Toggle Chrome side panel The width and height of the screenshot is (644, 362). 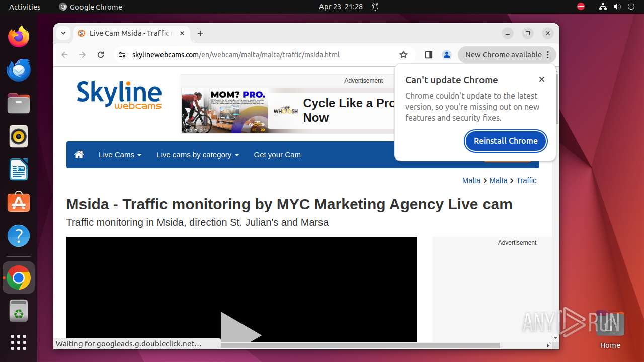429,55
